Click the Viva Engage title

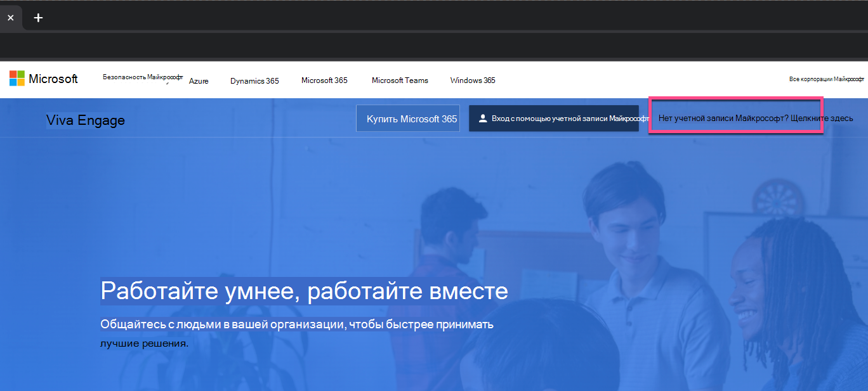(86, 120)
